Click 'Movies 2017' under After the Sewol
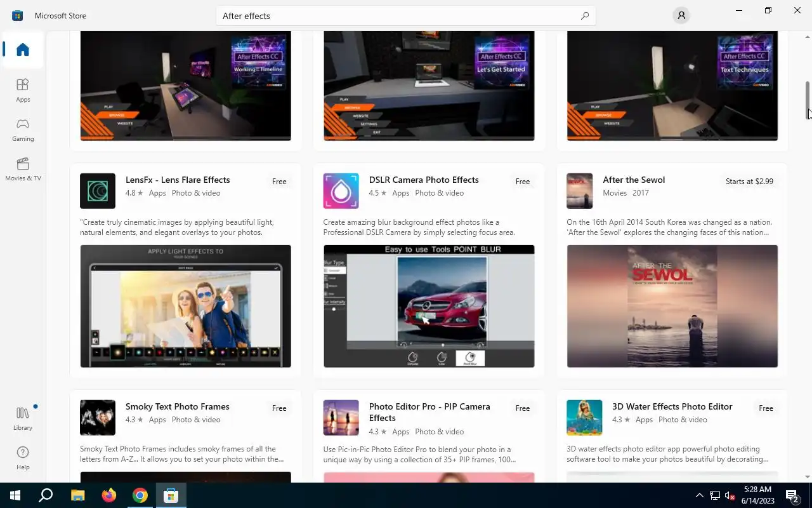Viewport: 812px width, 508px height. click(625, 193)
